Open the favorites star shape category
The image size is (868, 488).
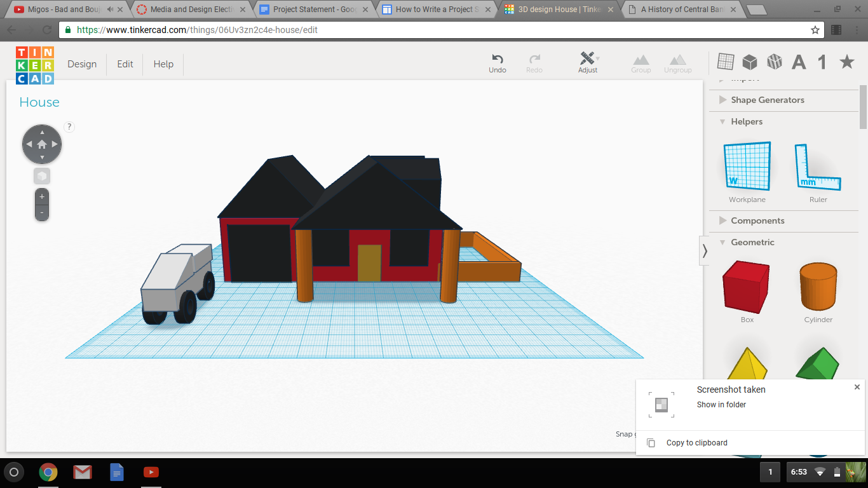(846, 62)
